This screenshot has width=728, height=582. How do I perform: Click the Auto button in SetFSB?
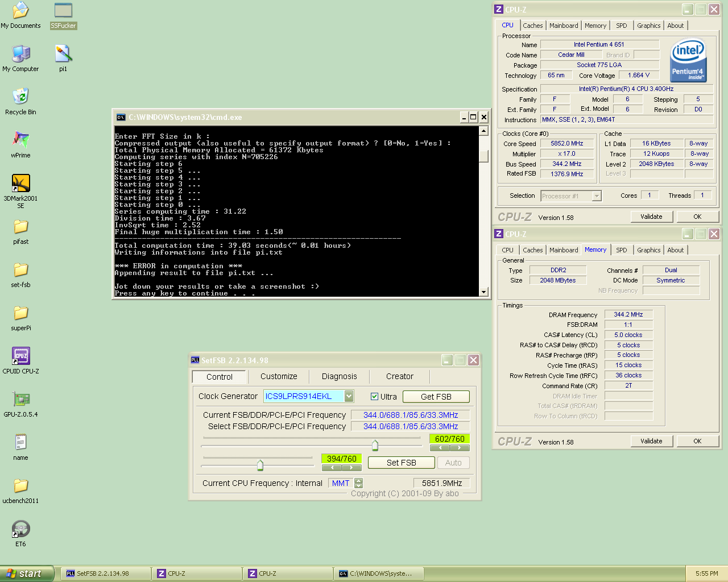(x=453, y=463)
